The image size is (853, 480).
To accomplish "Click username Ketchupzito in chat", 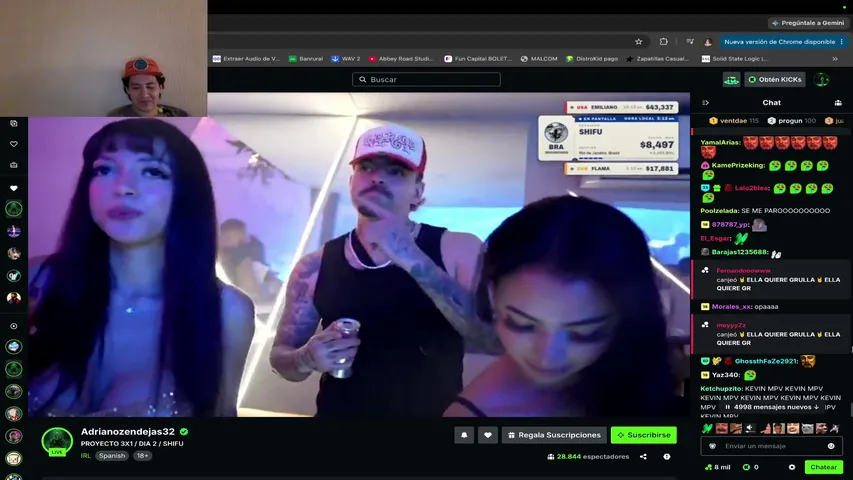I will click(x=721, y=389).
